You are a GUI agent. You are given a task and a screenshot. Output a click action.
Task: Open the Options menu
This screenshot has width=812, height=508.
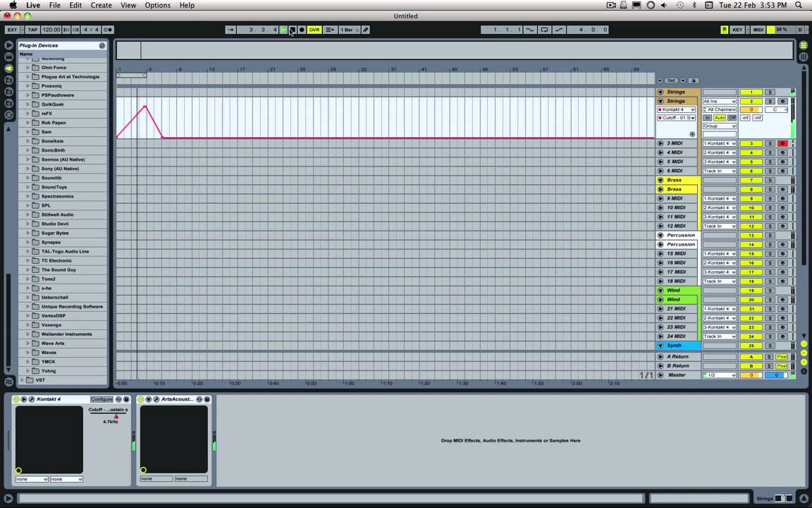[157, 5]
